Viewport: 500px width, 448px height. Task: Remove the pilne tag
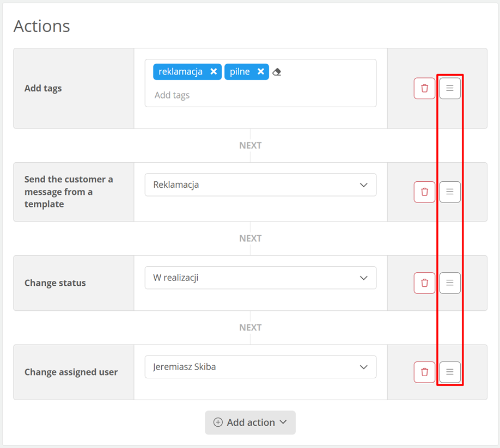261,72
